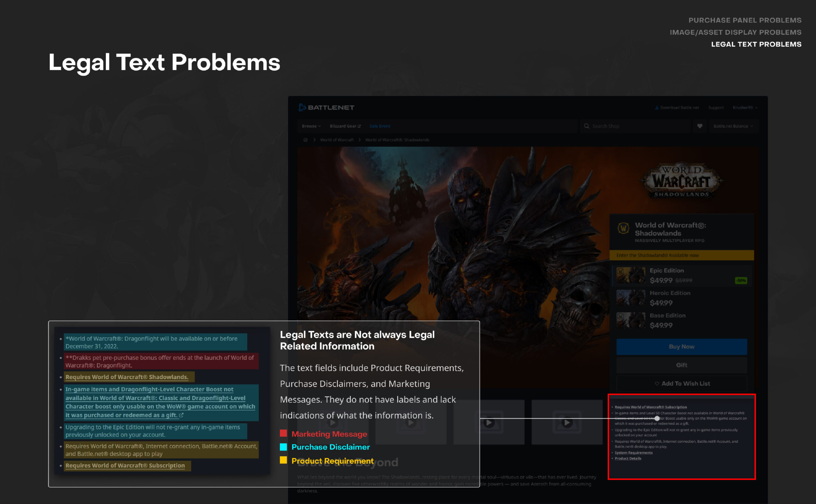Click external link icon after 'redeemed as a gift.'
Image resolution: width=816 pixels, height=504 pixels.
coord(181,415)
